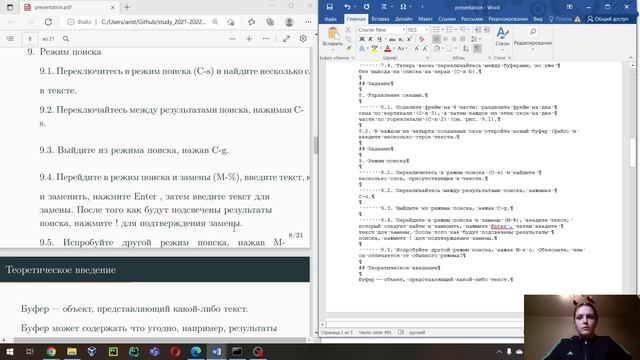
Task: Toggle superscript x² formatting
Action: click(x=409, y=39)
